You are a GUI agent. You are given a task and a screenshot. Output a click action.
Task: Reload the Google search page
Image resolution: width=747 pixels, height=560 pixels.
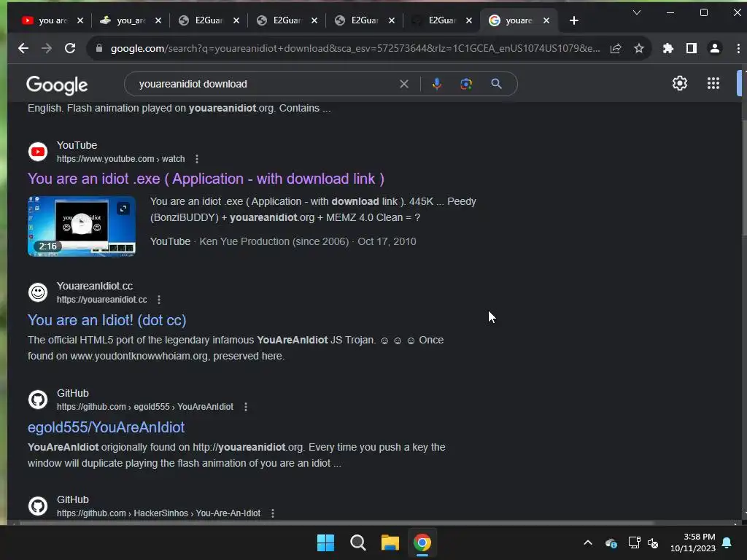[70, 48]
